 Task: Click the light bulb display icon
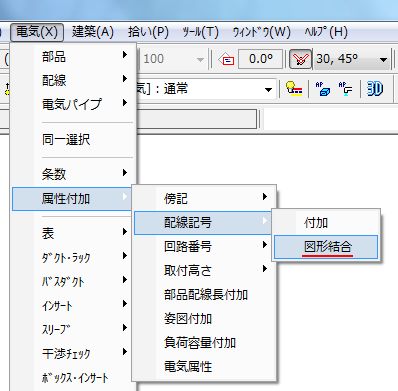[294, 89]
